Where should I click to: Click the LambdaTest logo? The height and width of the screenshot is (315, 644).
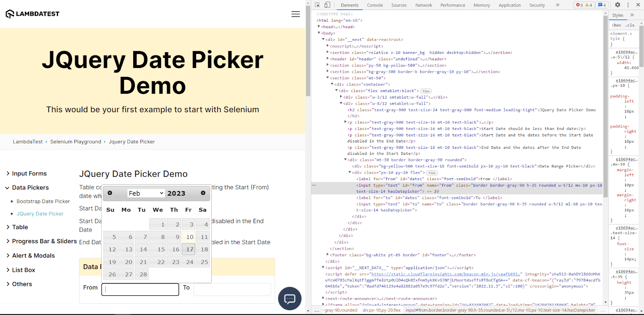pos(33,14)
